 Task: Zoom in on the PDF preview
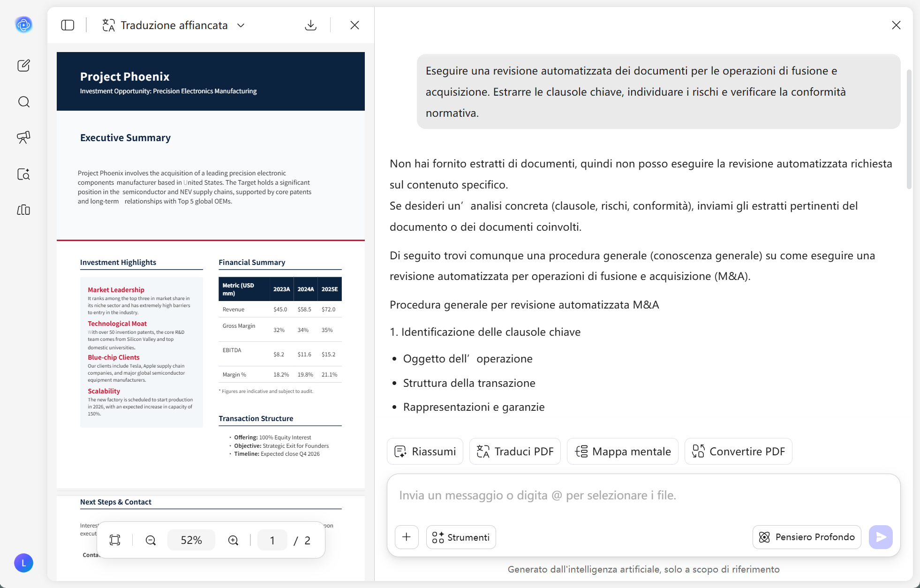233,540
